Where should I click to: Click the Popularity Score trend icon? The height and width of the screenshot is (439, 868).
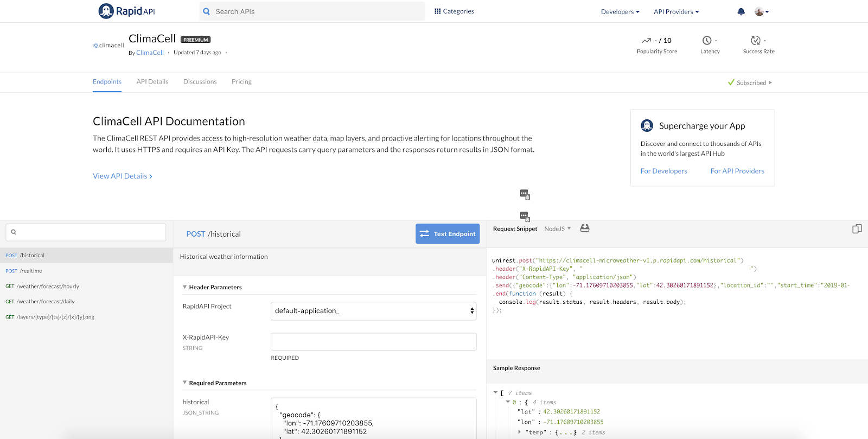(646, 41)
